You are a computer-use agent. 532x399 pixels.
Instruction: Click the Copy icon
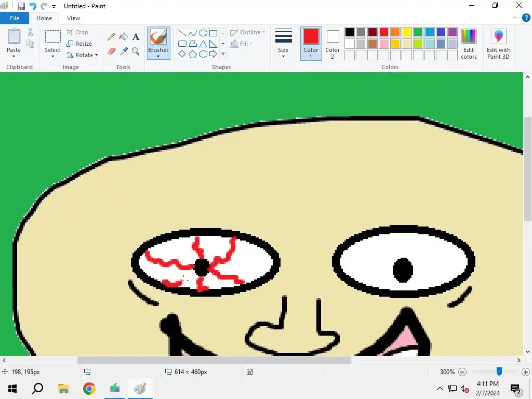pos(30,44)
